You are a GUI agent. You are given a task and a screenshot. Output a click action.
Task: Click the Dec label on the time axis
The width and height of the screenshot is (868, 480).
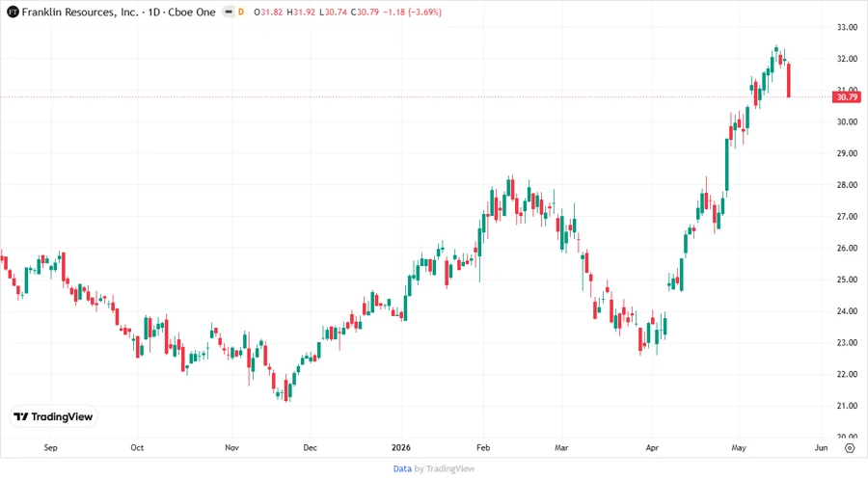310,447
